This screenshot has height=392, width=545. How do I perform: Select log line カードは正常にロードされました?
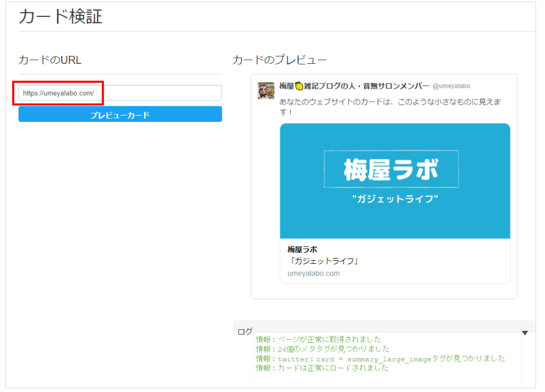[322, 368]
